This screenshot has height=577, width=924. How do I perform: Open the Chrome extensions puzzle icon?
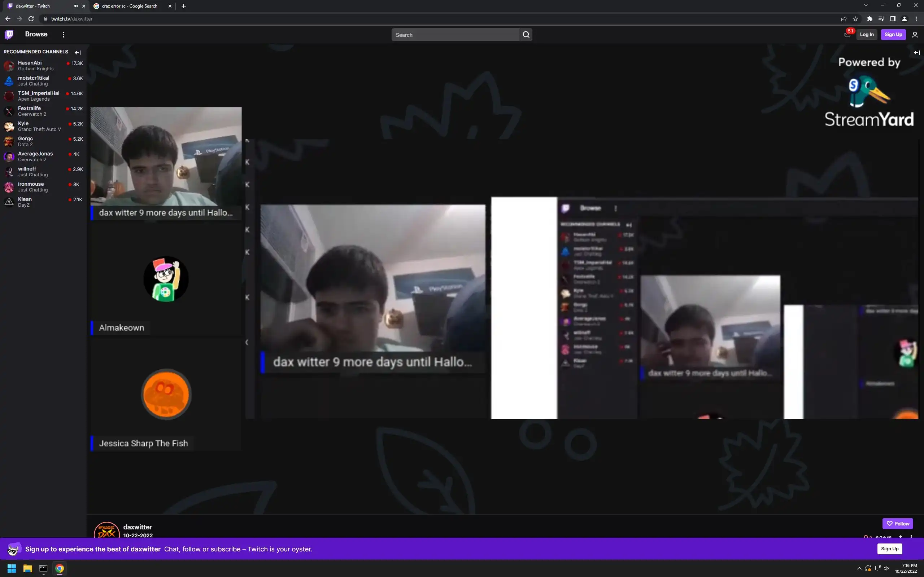pyautogui.click(x=869, y=19)
